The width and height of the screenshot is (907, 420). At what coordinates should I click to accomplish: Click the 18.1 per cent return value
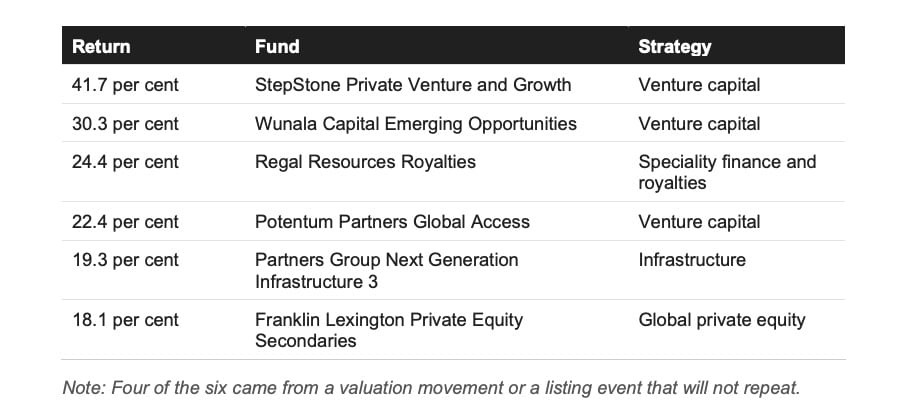point(126,320)
